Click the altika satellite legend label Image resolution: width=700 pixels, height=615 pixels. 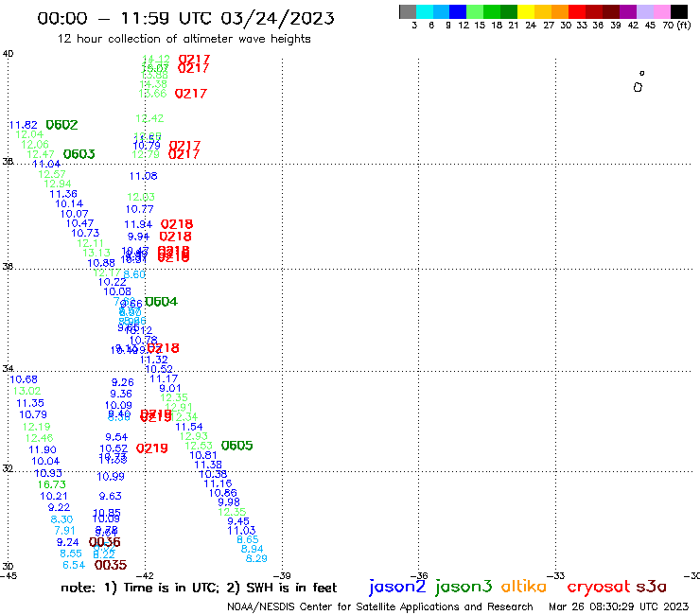click(x=524, y=587)
